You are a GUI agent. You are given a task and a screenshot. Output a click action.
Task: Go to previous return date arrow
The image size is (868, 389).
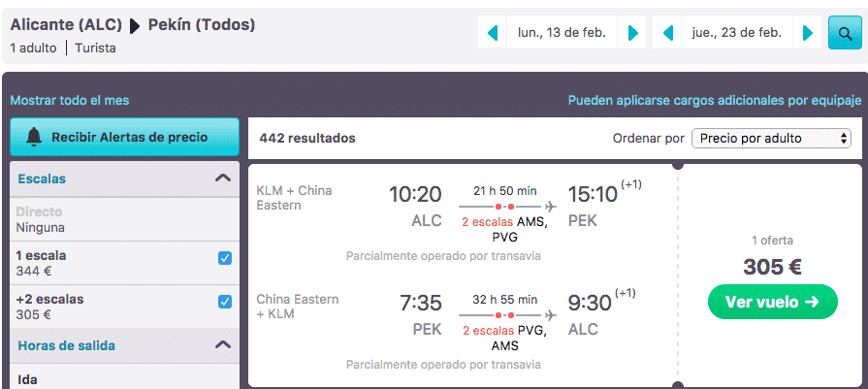pos(667,33)
